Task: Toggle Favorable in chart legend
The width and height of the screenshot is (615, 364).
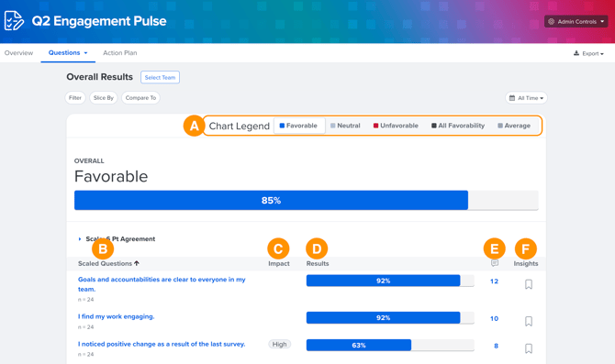Action: click(x=299, y=126)
